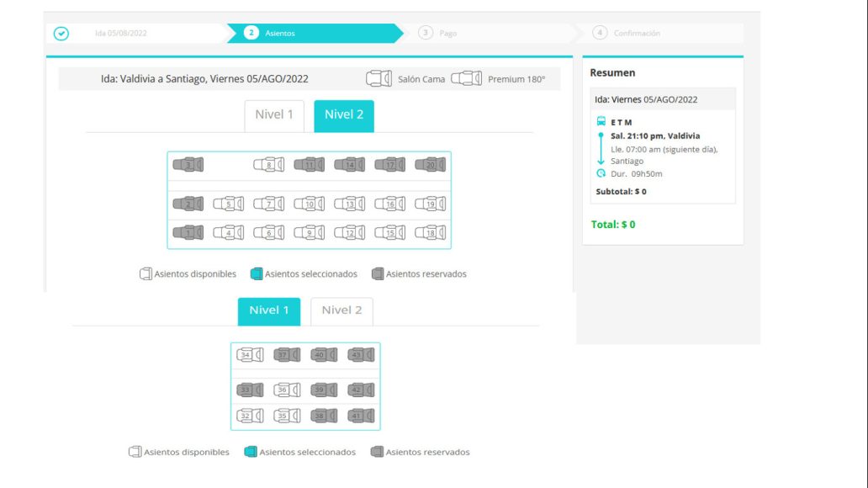Go back to the Ida 05/08/2022 step
This screenshot has width=868, height=488.
tap(122, 34)
